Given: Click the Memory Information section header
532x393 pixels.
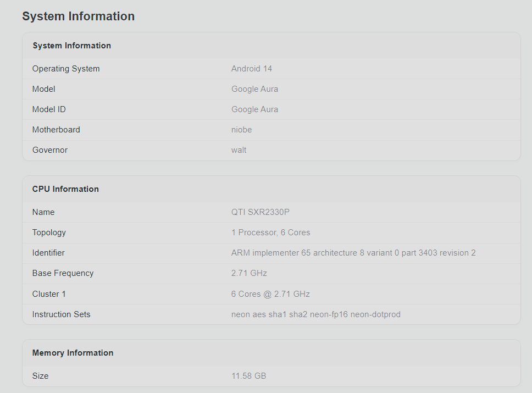Looking at the screenshot, I should click(73, 353).
